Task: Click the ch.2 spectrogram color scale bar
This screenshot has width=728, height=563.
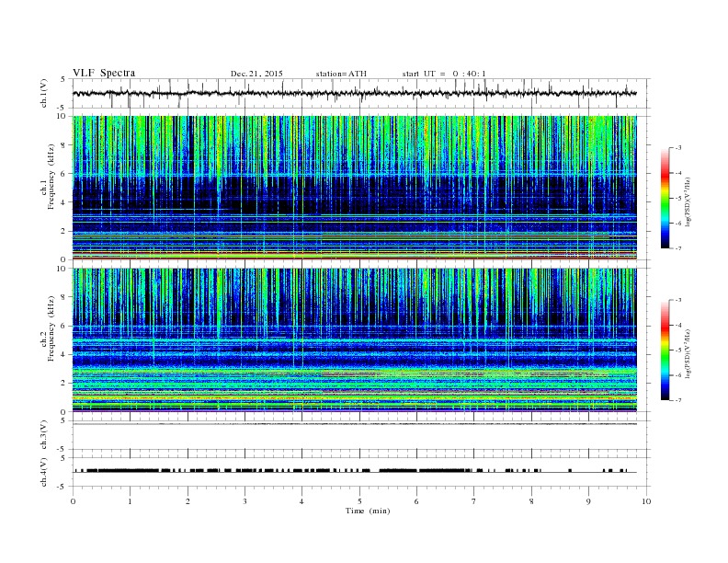Action: (x=665, y=350)
